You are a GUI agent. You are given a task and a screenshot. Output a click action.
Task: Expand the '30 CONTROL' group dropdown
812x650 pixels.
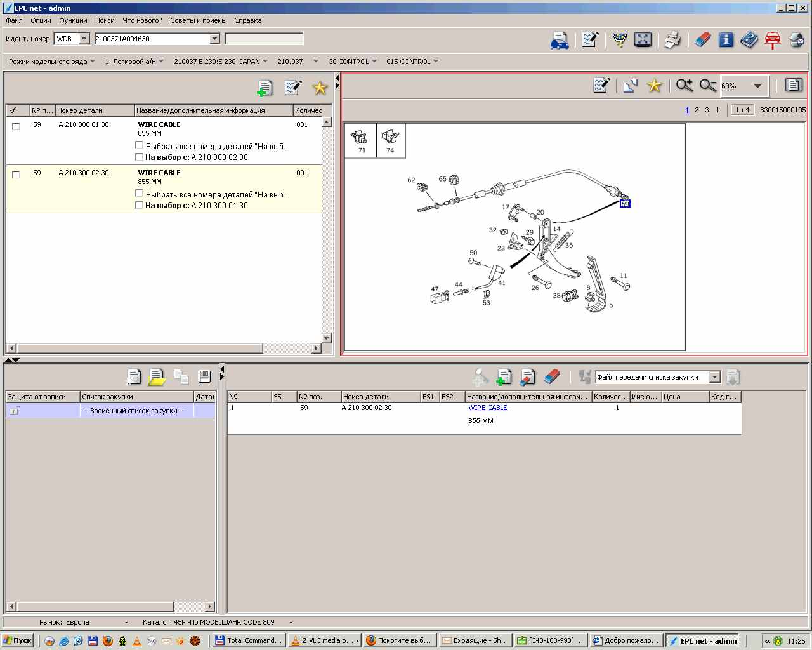click(x=374, y=62)
